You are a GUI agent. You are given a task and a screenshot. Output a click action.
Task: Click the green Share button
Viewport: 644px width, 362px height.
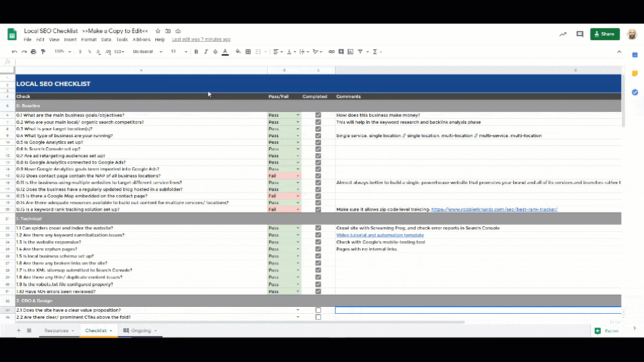click(x=605, y=34)
